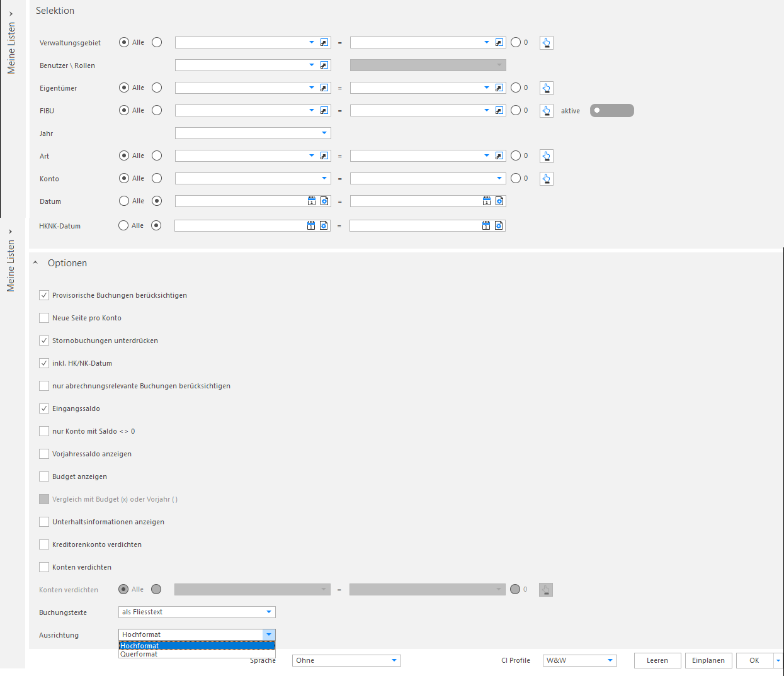784x676 pixels.
Task: Enable 'nur abrechnungsrelevante Buchungen berücksichtigen'
Action: (x=44, y=386)
